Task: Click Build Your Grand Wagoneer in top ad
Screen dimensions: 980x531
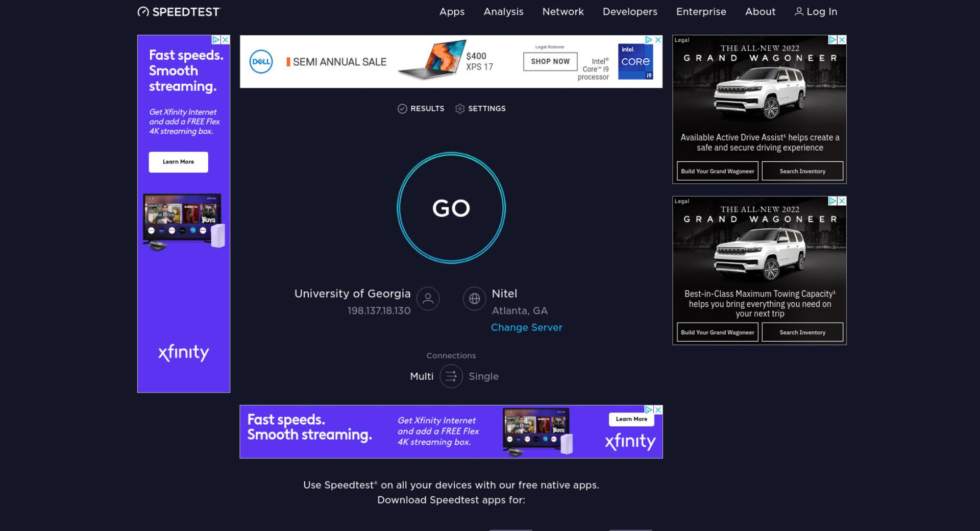Action: 718,171
